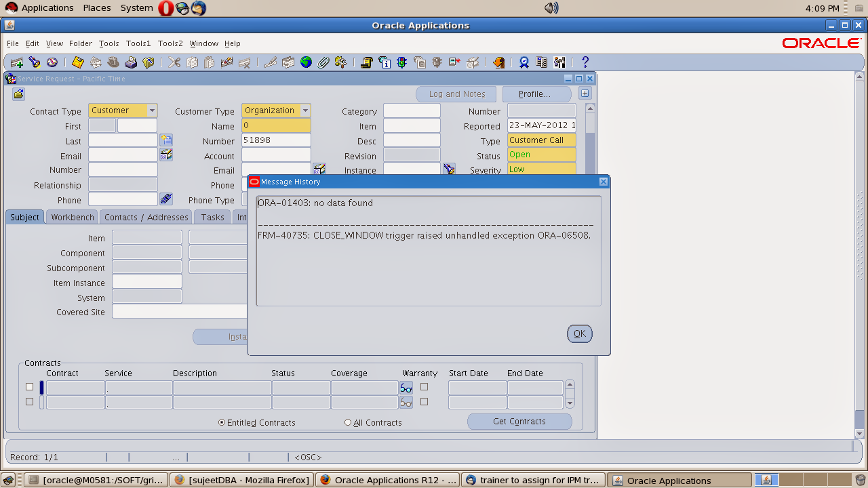Select the All Contracts radio button
868x488 pixels.
tap(348, 422)
